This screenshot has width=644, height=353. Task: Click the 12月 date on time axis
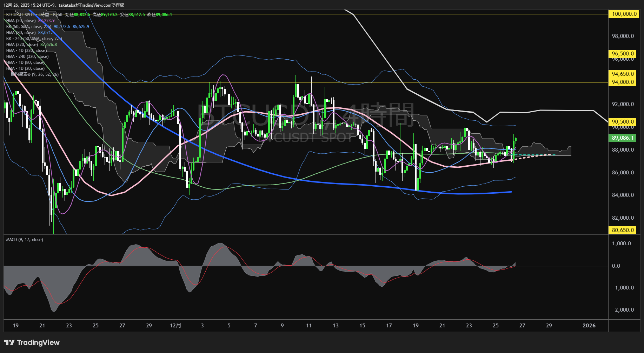tap(175, 326)
